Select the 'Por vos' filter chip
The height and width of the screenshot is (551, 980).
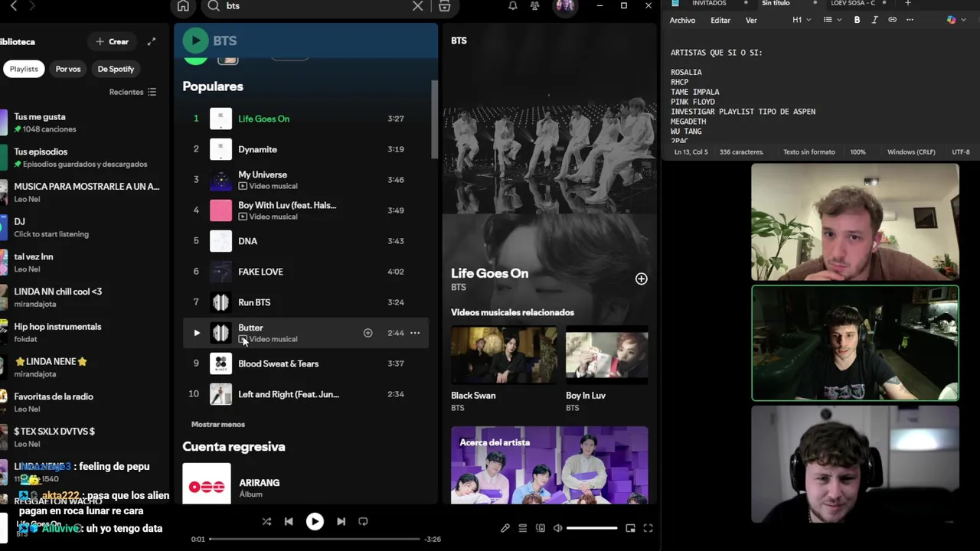68,69
